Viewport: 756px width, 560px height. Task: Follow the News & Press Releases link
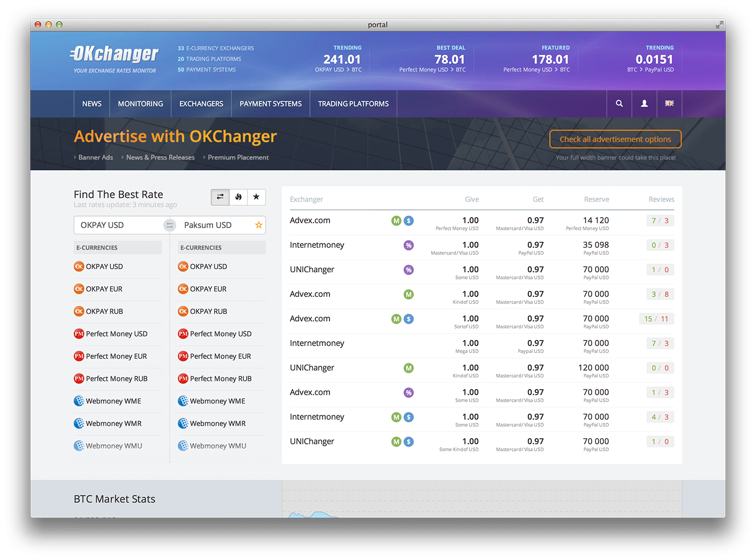pos(160,157)
